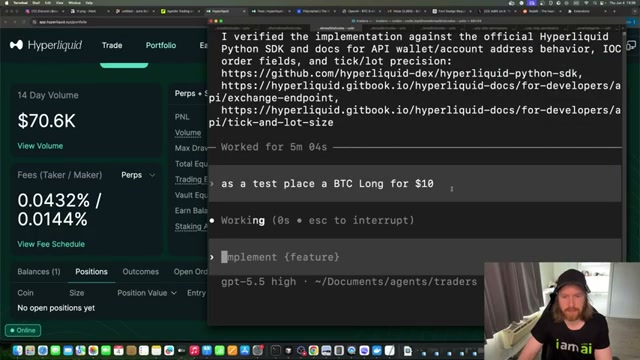Viewport: 640px width, 360px height.
Task: Open Photos app in the dock
Action: pos(93,351)
